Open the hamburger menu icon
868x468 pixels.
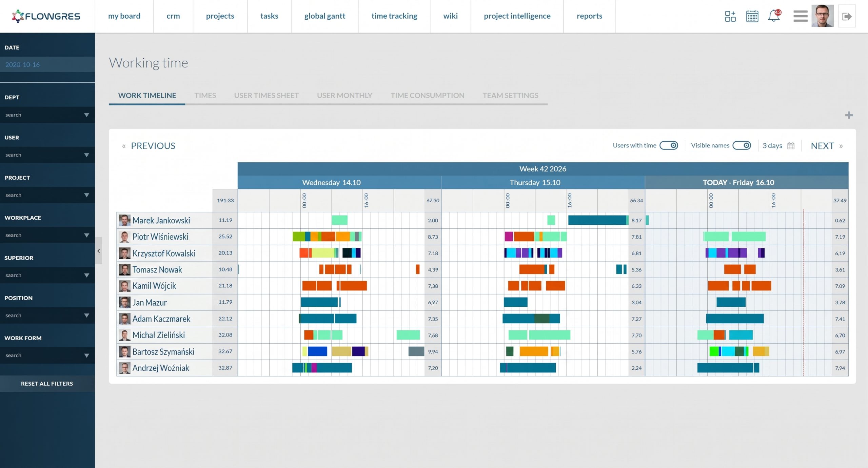(800, 16)
